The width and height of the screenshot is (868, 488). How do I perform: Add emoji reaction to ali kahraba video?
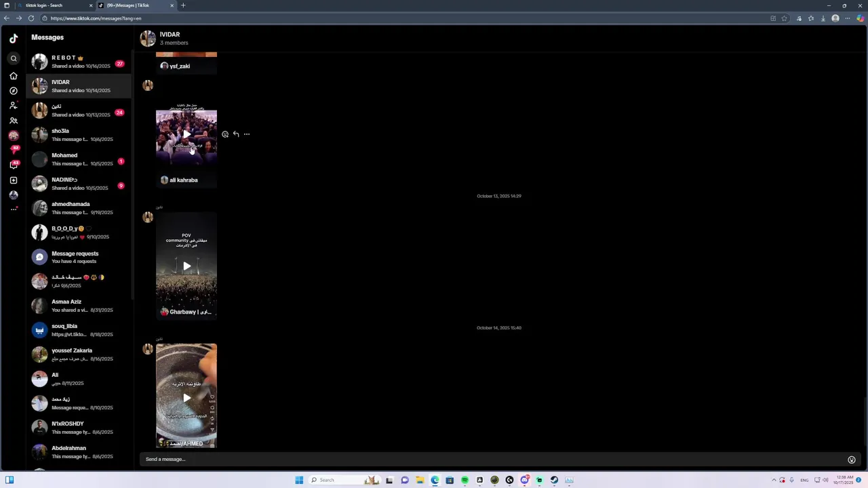tap(225, 134)
